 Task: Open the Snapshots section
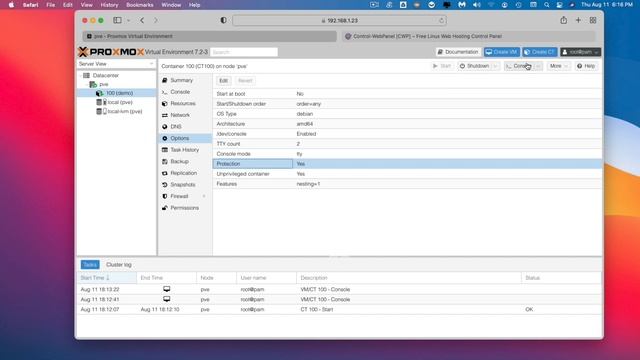182,184
